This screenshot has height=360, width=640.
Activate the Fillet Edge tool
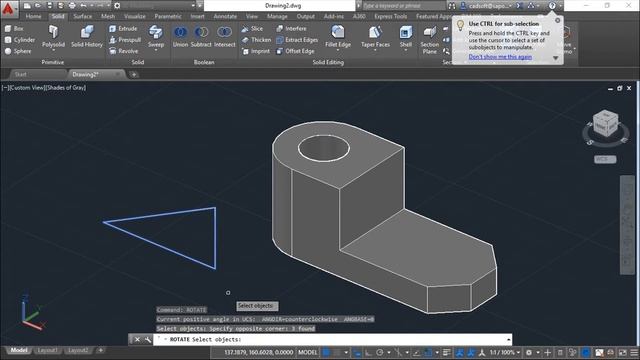[338, 36]
